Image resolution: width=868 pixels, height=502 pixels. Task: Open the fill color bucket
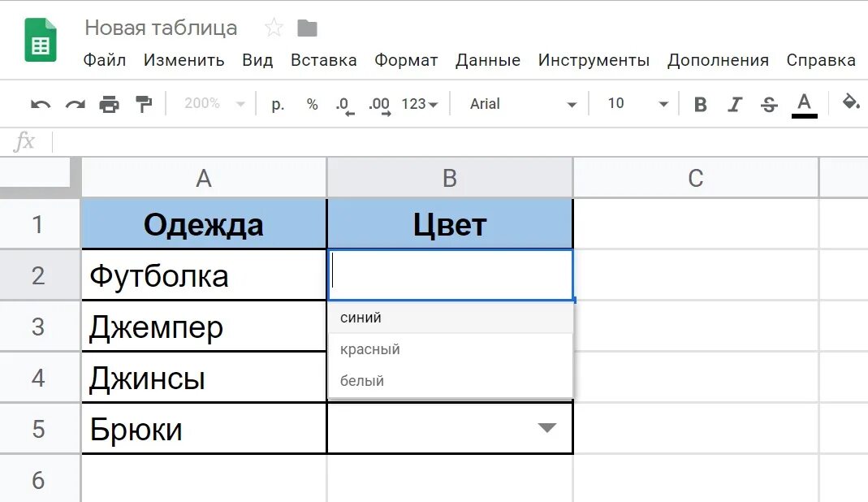(x=850, y=102)
